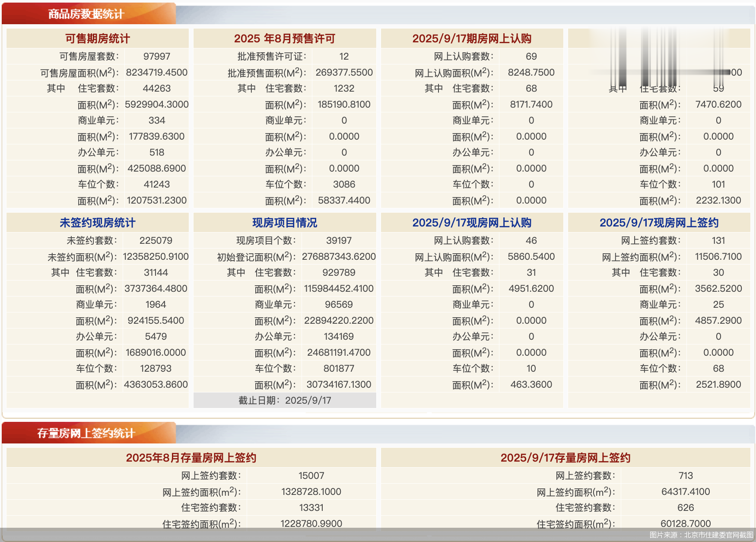
Task: Click the 未签约面积 value 12358250.9100
Action: pos(156,256)
